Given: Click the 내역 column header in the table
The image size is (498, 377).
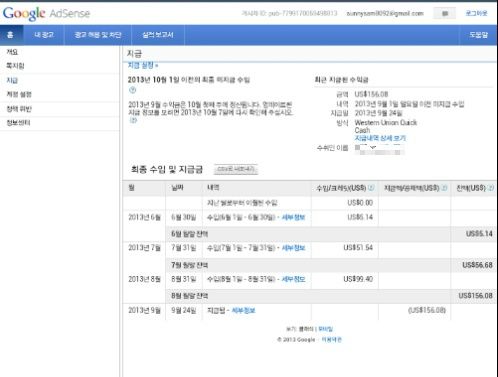Looking at the screenshot, I should [x=213, y=188].
